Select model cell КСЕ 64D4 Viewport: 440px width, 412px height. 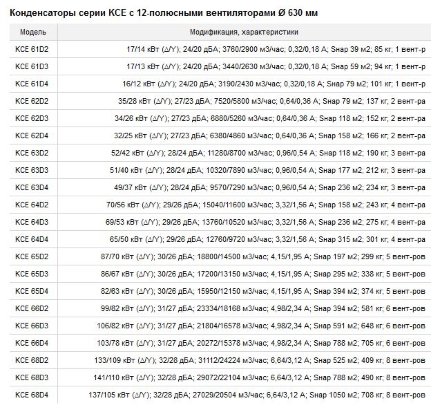tap(32, 239)
